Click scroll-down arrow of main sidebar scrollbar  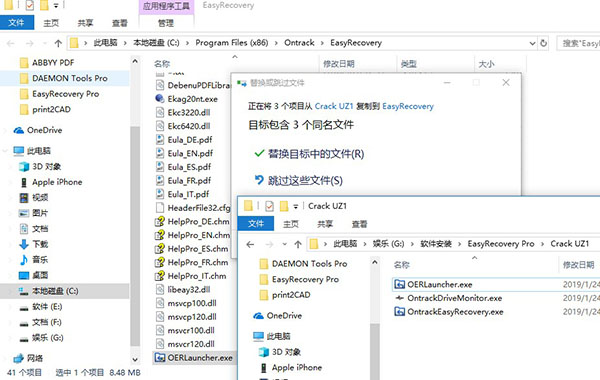tap(135, 359)
